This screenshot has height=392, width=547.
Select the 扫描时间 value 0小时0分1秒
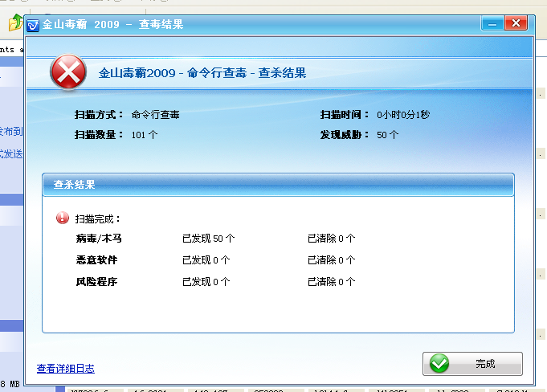(x=403, y=115)
